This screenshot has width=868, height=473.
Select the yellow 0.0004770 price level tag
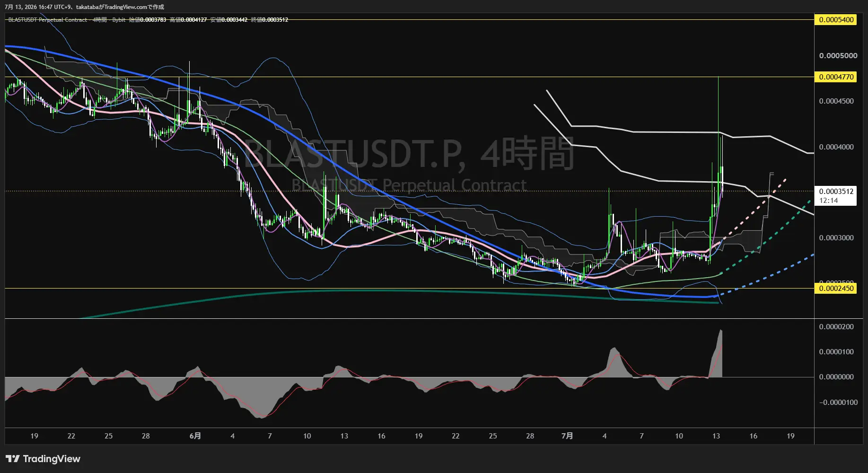[x=836, y=77]
